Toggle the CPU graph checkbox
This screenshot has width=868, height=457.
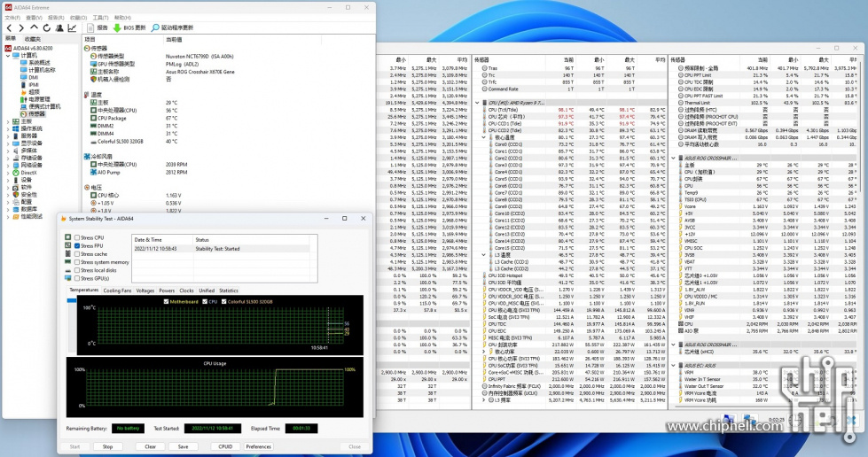[205, 301]
